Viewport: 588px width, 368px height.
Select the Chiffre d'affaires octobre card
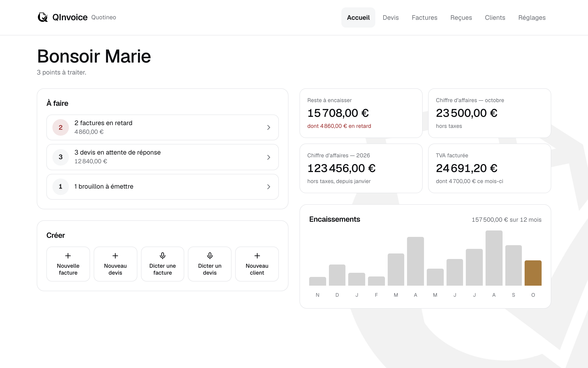click(x=489, y=113)
